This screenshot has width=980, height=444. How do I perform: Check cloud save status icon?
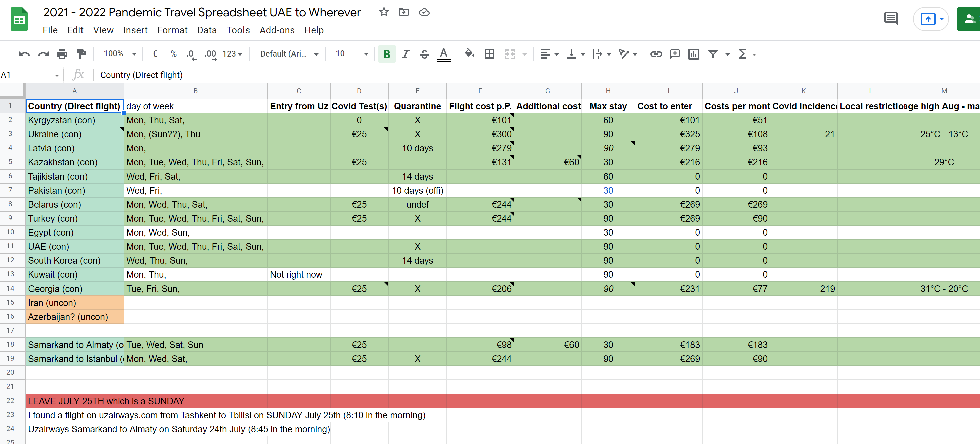(424, 12)
